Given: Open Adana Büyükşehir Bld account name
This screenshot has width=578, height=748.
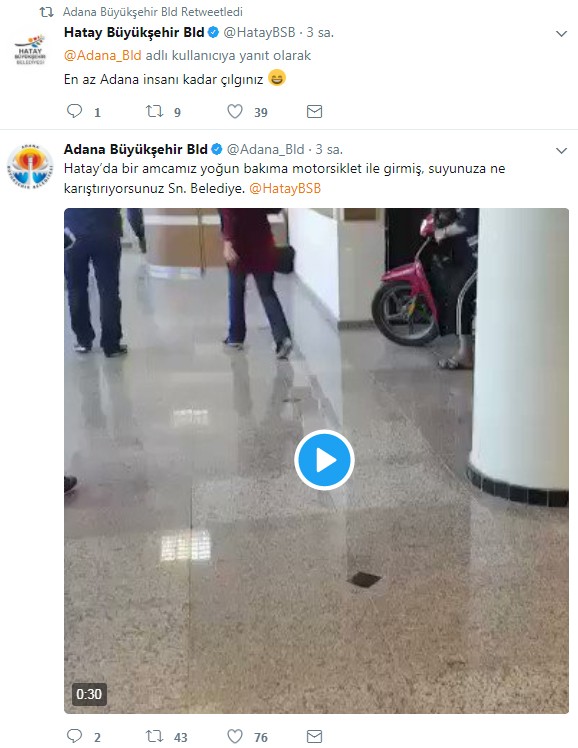Looking at the screenshot, I should tap(135, 149).
